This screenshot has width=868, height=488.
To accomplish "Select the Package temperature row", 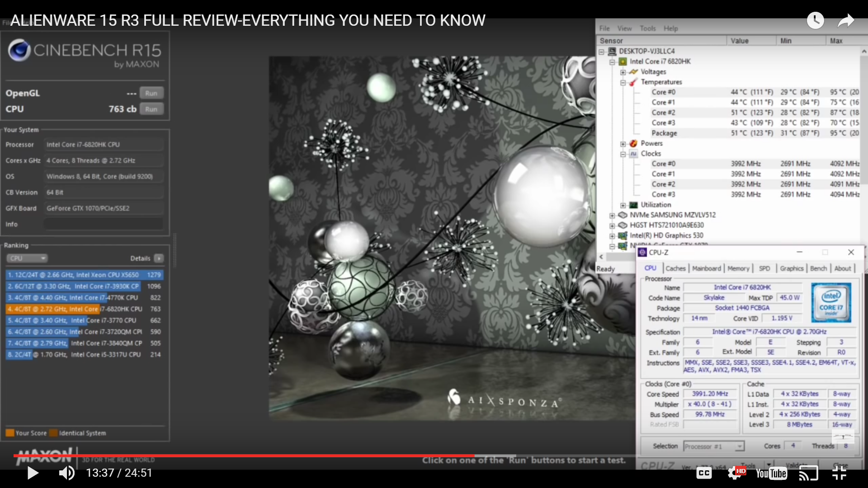I will 750,133.
